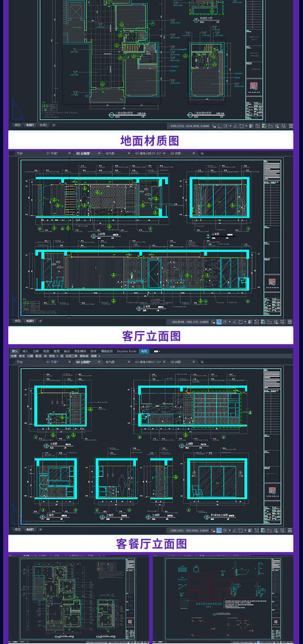Switch to 模型 tab in 客厅立面图 window
303x644 pixels.
(x=18, y=321)
